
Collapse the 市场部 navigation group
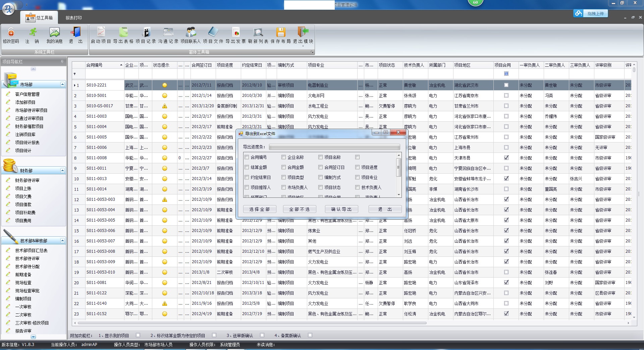pos(62,84)
